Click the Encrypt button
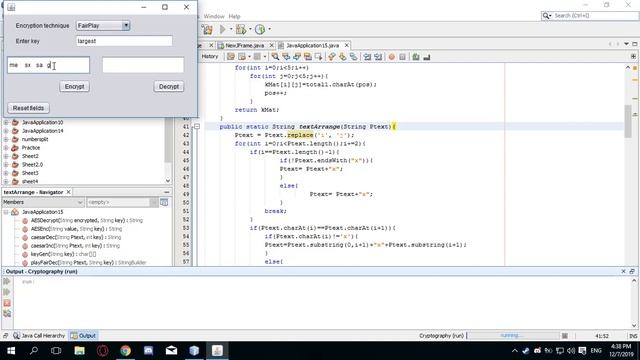The height and width of the screenshot is (360, 640). pyautogui.click(x=74, y=87)
